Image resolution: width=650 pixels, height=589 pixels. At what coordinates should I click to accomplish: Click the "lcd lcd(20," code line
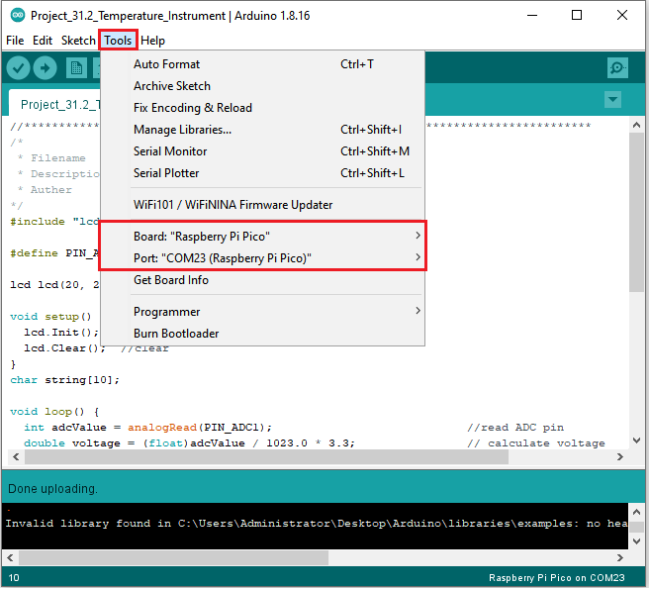click(x=54, y=285)
